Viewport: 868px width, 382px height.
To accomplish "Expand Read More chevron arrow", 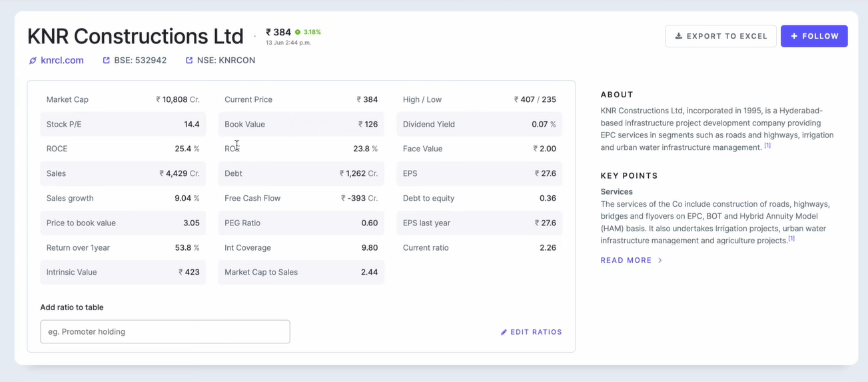I will [x=660, y=260].
